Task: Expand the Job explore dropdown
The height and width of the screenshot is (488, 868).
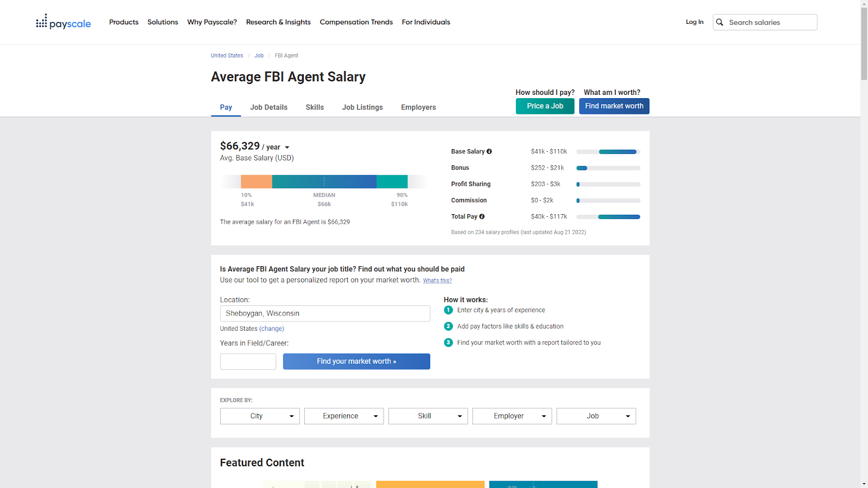Action: click(596, 416)
